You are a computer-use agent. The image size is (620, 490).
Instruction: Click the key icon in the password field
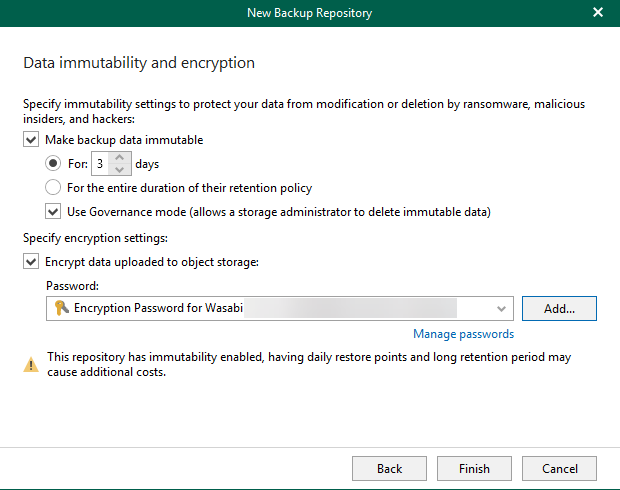point(62,308)
